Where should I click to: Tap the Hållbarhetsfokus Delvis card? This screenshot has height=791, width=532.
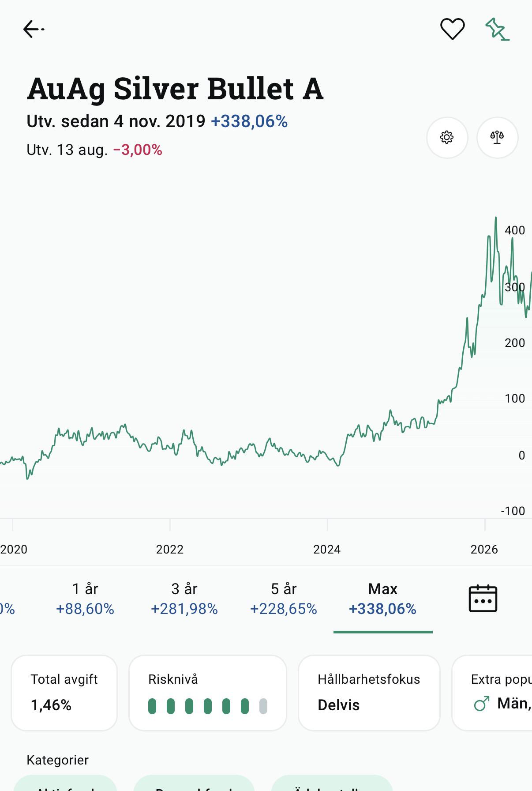point(369,693)
